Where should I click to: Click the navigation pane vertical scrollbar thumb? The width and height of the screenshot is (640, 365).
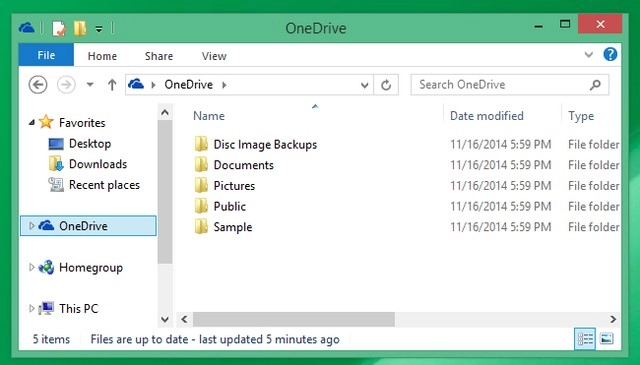pyautogui.click(x=165, y=192)
